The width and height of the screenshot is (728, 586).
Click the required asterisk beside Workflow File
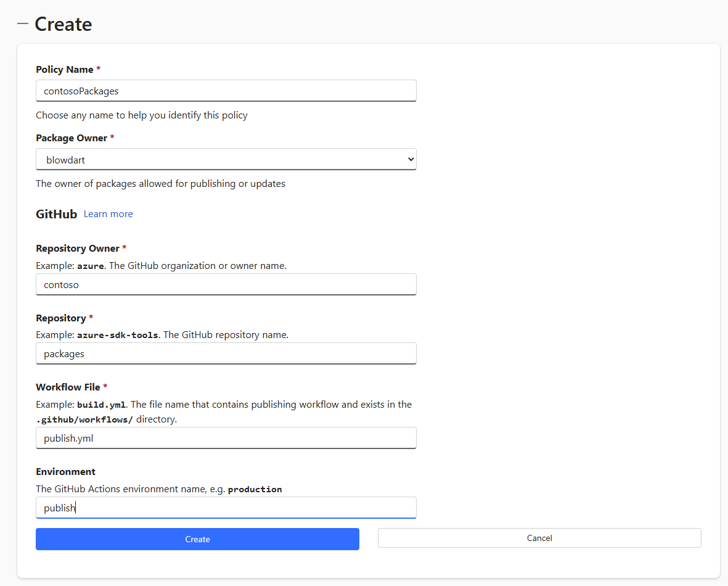(x=105, y=386)
